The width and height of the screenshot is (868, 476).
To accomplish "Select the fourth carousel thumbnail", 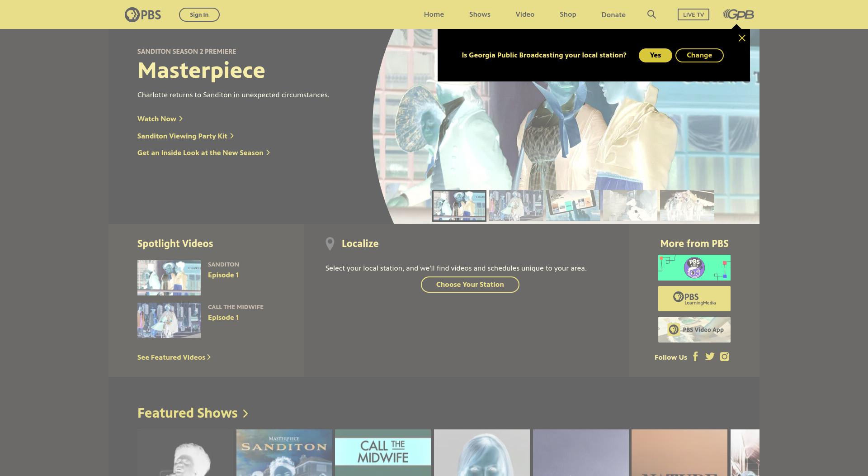I will 630,205.
